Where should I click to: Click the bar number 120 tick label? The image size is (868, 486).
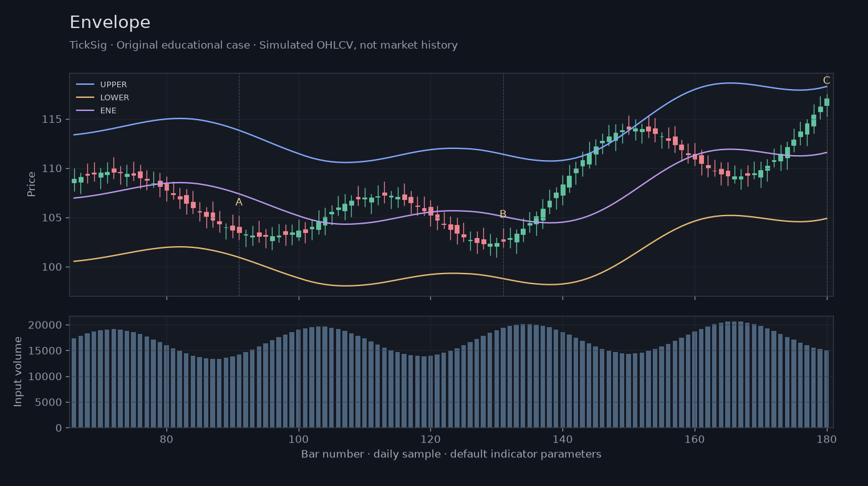[x=430, y=439]
